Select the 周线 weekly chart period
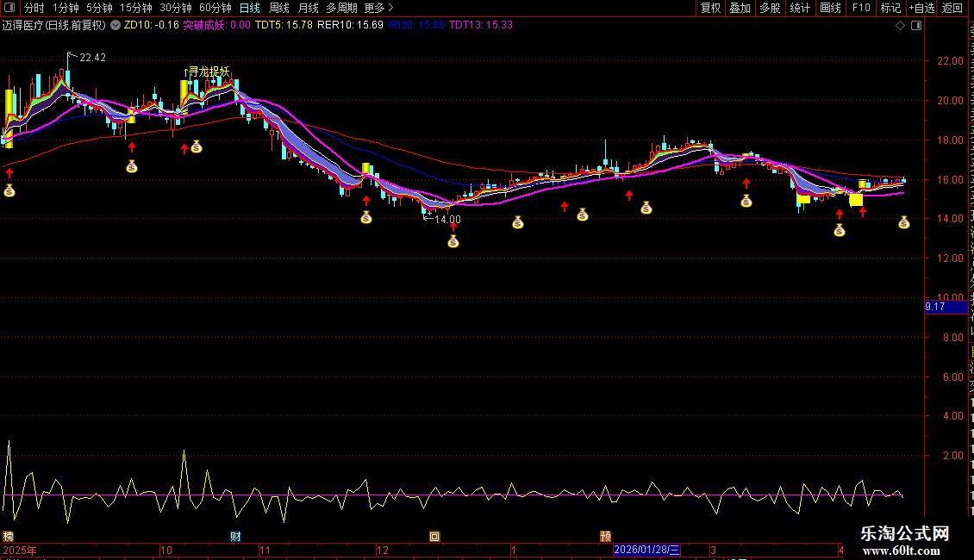This screenshot has height=560, width=974. 279,8
